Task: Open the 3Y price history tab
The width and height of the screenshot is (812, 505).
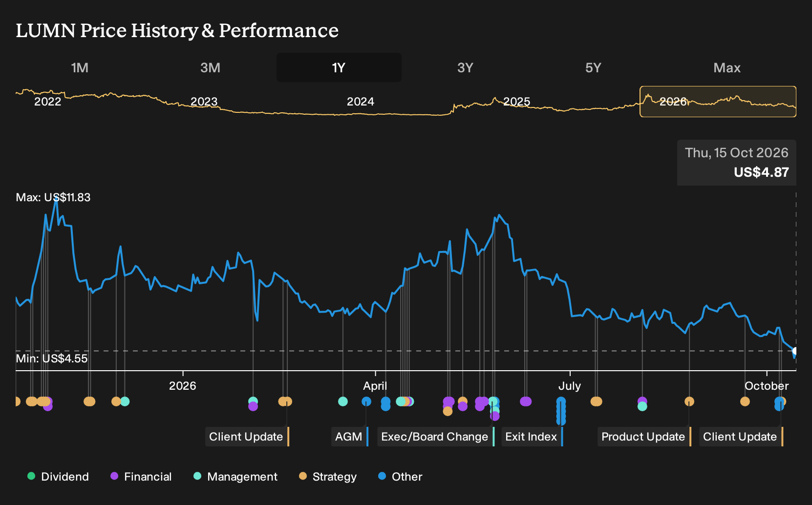Action: [x=465, y=67]
